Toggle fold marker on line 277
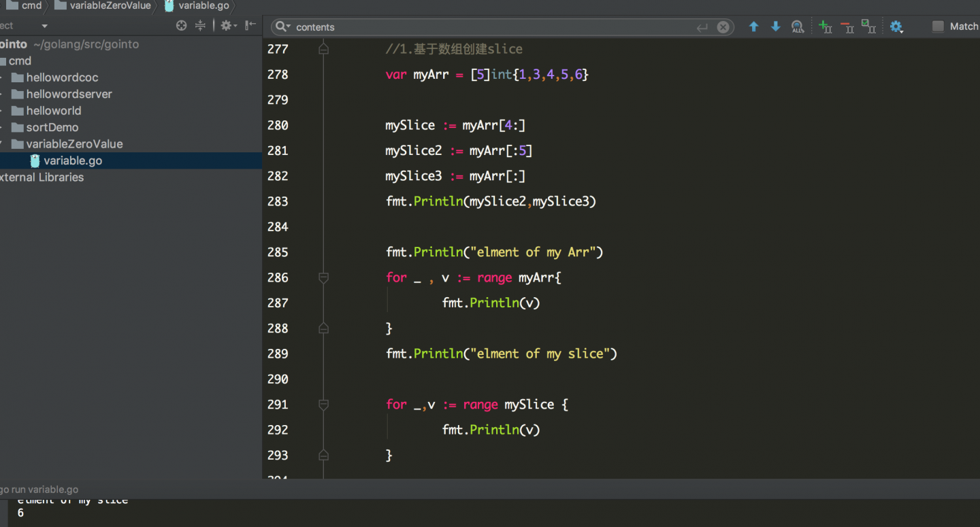The image size is (980, 527). point(323,49)
